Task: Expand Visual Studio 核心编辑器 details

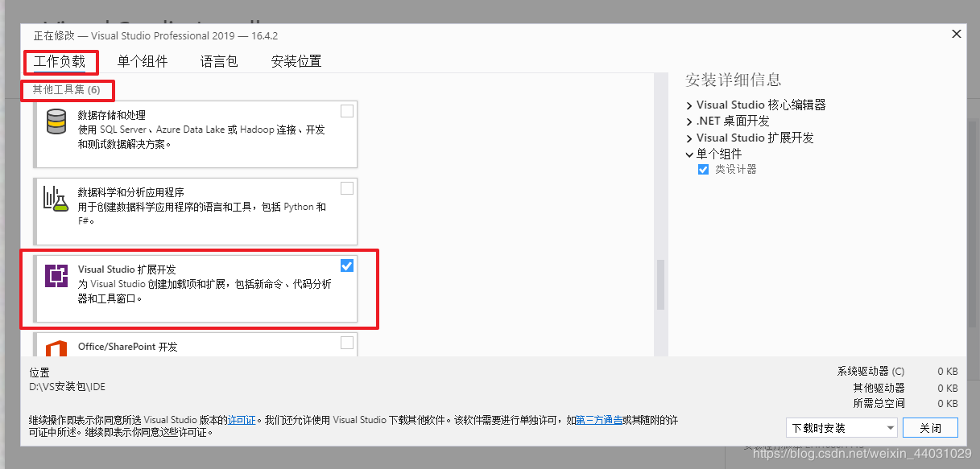Action: (690, 105)
